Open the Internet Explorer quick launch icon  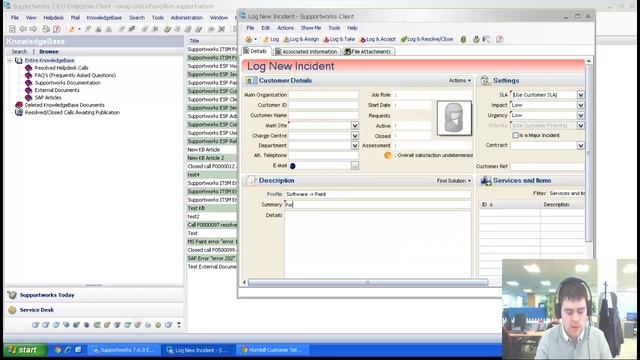pyautogui.click(x=68, y=350)
